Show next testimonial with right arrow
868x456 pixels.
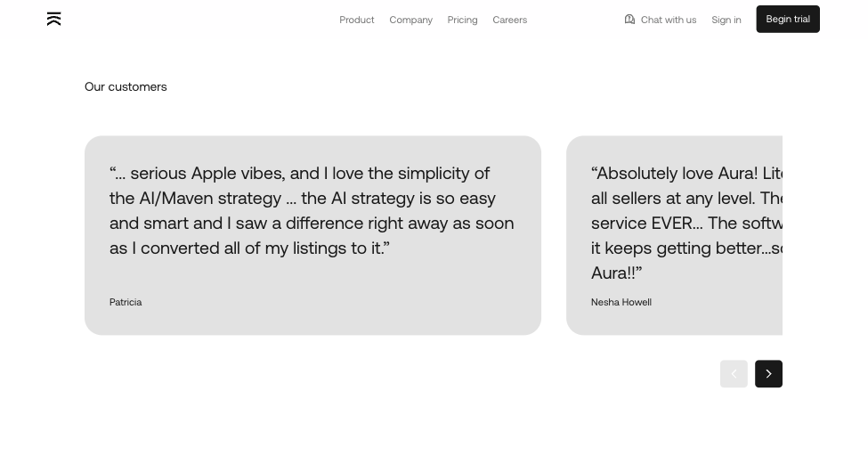768,374
